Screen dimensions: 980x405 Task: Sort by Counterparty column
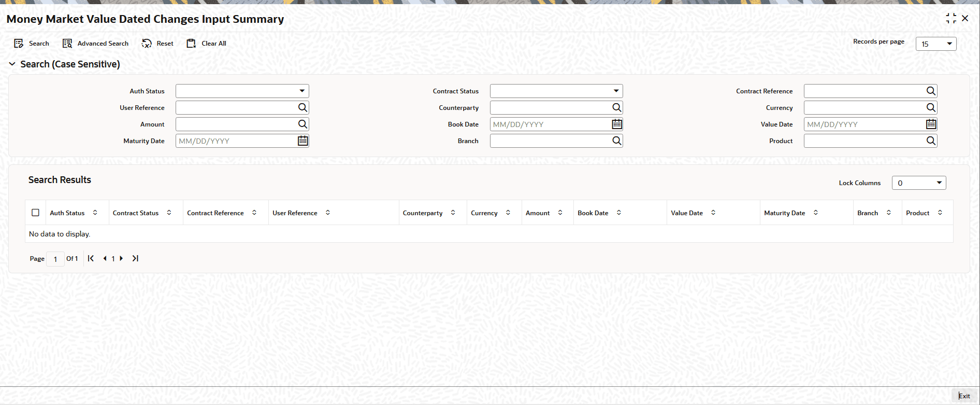tap(453, 213)
